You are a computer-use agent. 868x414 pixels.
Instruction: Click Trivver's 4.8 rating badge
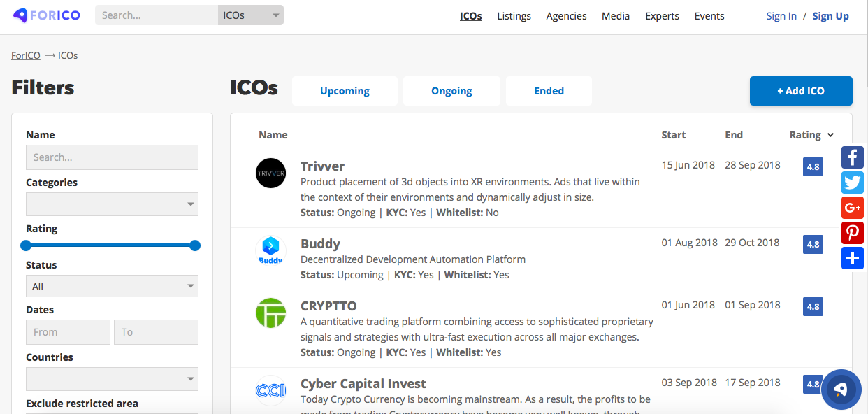(x=813, y=167)
